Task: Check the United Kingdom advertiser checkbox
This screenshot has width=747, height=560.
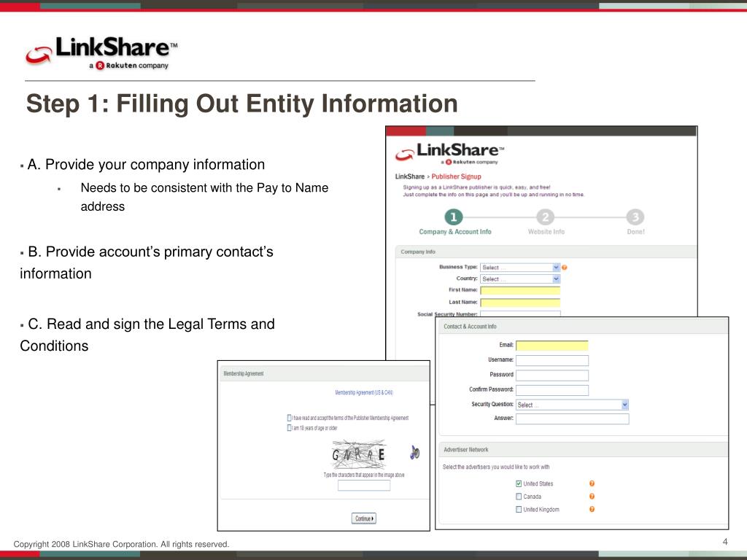Action: 519,509
